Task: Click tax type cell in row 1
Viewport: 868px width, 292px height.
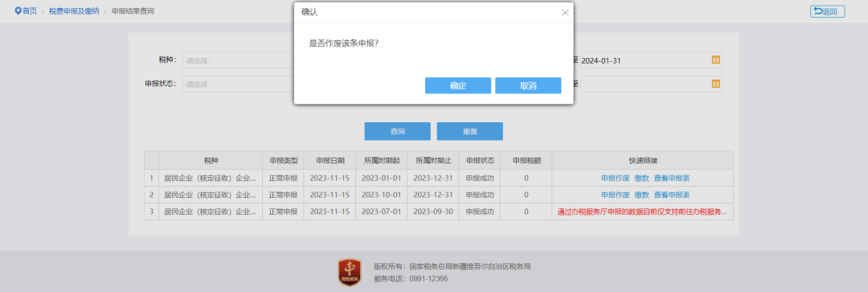Action: (211, 179)
